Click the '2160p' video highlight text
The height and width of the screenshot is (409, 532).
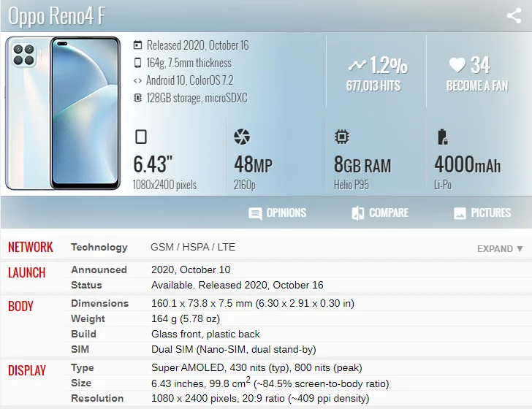(x=244, y=185)
